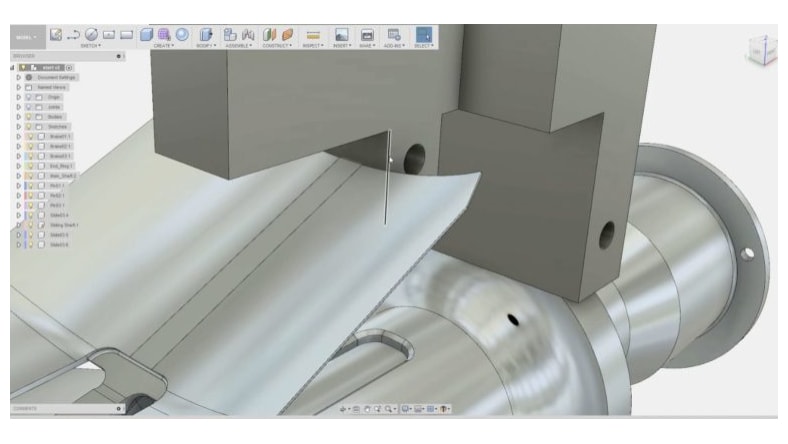This screenshot has height=444, width=788.
Task: Select the Bodies folder in browser
Action: pyautogui.click(x=53, y=116)
